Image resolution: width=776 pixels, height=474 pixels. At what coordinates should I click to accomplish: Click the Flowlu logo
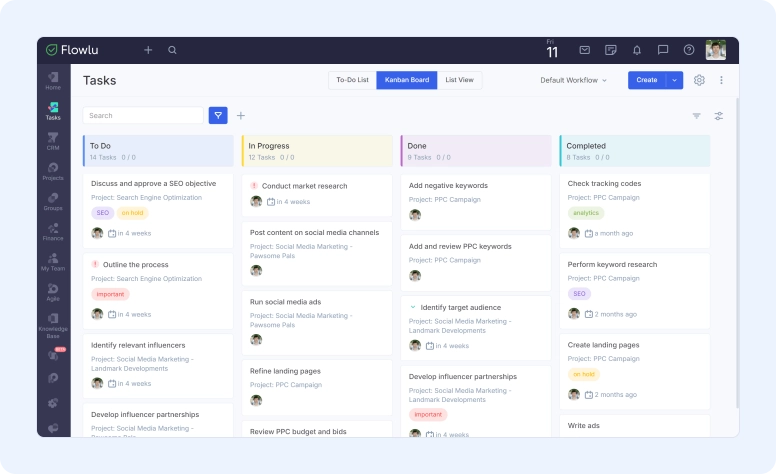[x=72, y=50]
